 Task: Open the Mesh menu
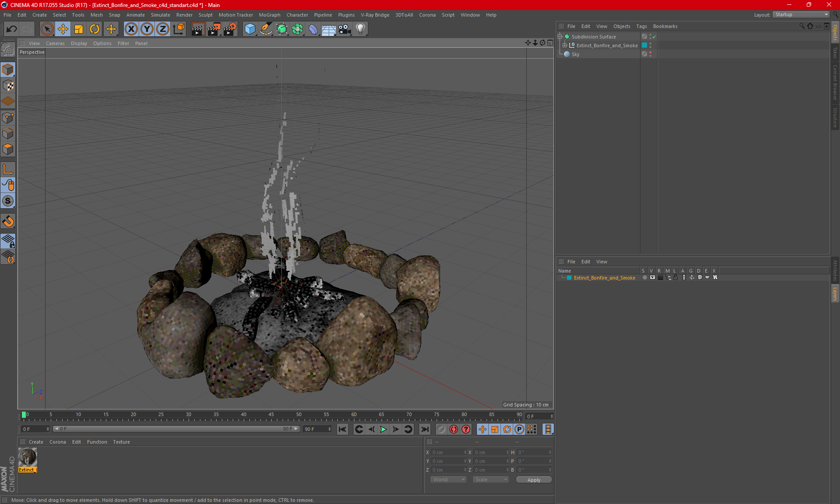(x=96, y=15)
